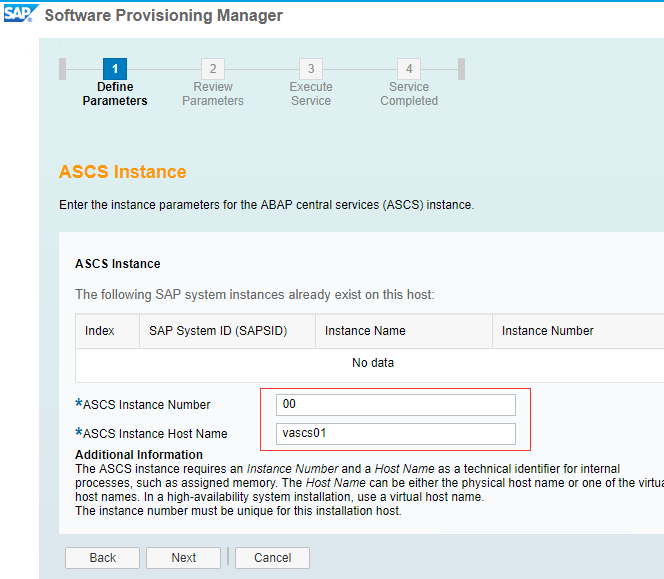The height and width of the screenshot is (579, 664).
Task: Click the ASCS Instance Host Name label
Action: [155, 434]
